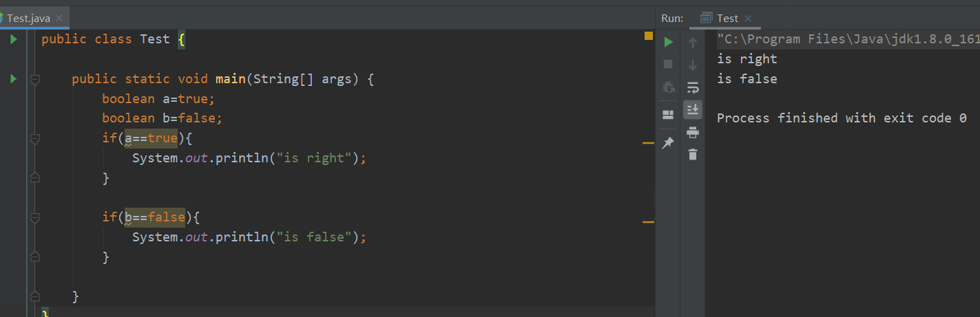Click the Restore Layout icon in Run panel
This screenshot has height=317, width=980.
(x=668, y=115)
